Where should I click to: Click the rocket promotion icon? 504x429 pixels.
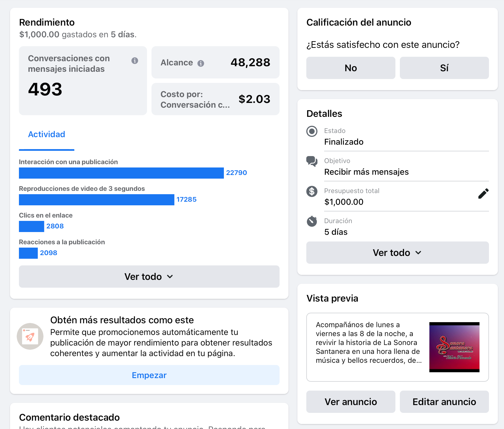[30, 336]
